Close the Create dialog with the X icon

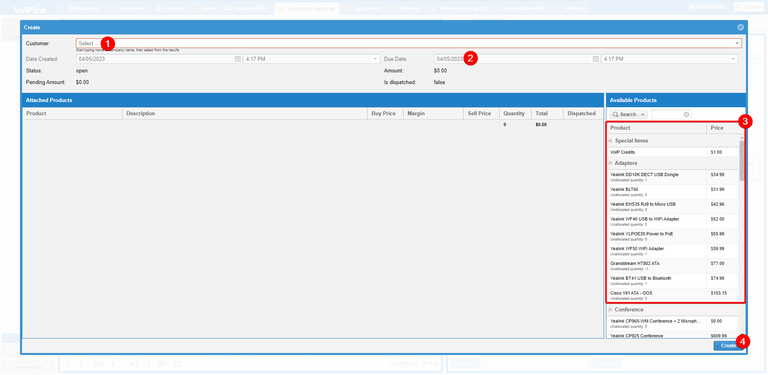(x=740, y=27)
